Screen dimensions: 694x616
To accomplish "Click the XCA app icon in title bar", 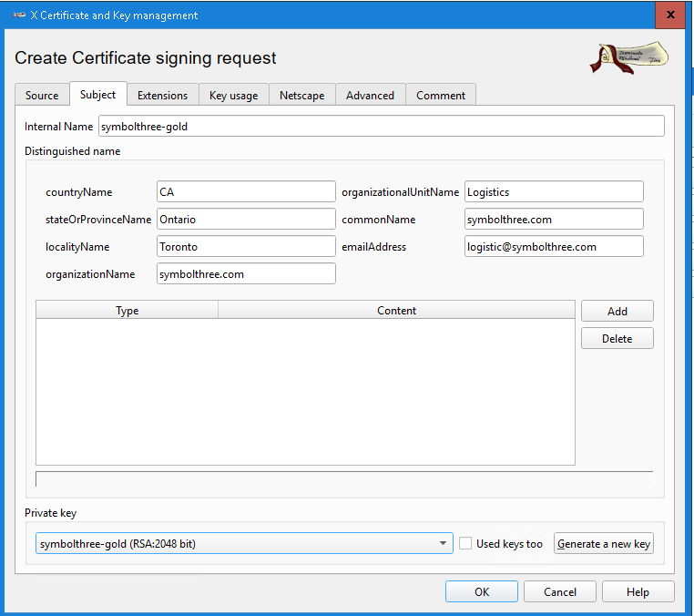I will (x=18, y=15).
